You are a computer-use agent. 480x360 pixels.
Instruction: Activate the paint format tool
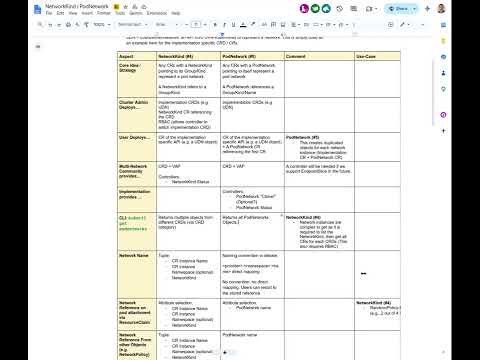[x=86, y=24]
